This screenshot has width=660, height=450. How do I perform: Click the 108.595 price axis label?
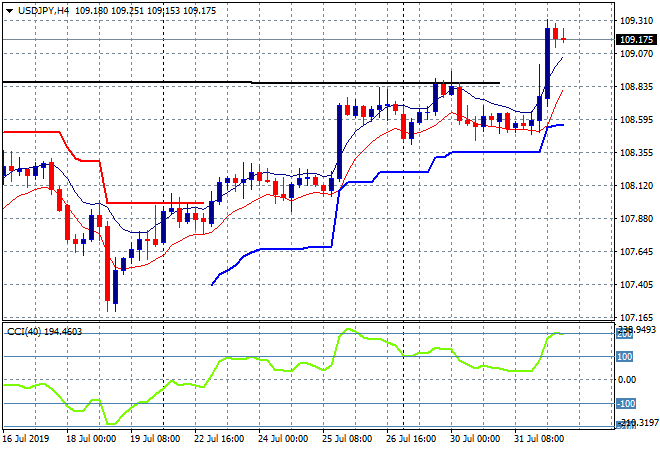point(636,120)
